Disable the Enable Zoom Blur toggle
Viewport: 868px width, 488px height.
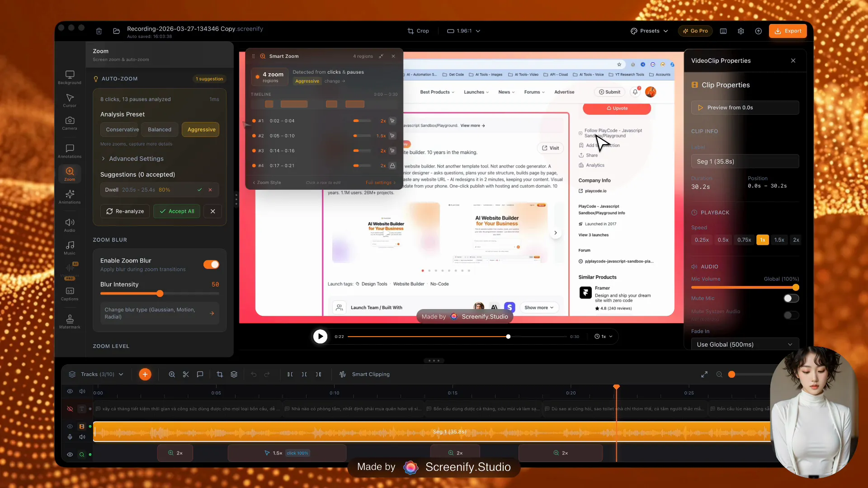coord(211,264)
